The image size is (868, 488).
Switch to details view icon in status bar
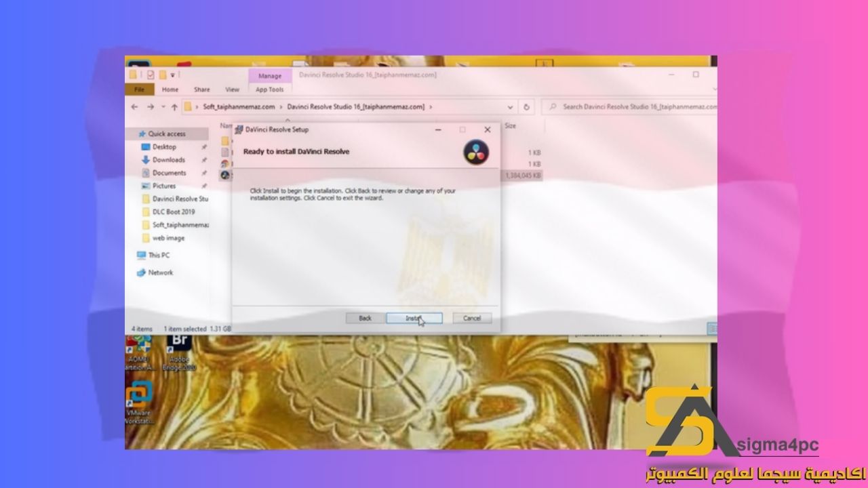[x=713, y=328]
